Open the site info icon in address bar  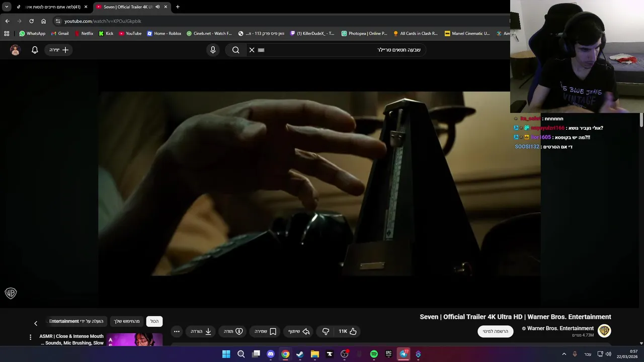coord(58,21)
